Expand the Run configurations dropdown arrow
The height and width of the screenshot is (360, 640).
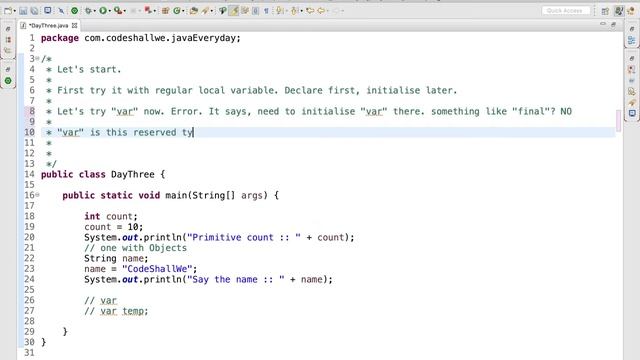(x=109, y=11)
